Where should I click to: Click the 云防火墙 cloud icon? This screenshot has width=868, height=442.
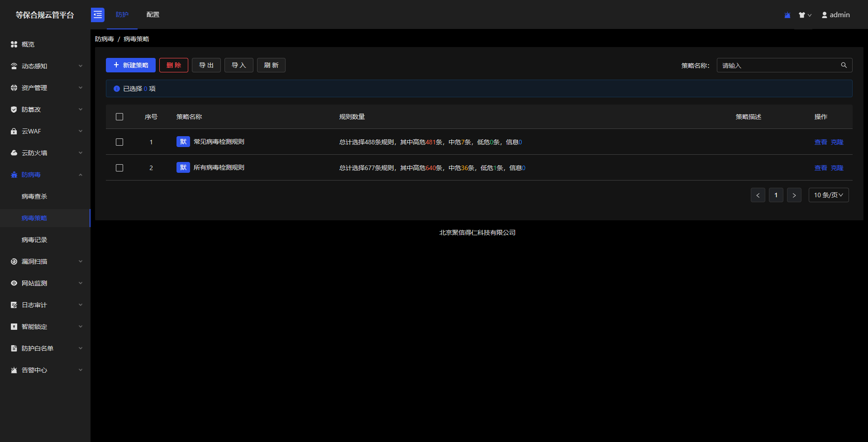tap(14, 153)
